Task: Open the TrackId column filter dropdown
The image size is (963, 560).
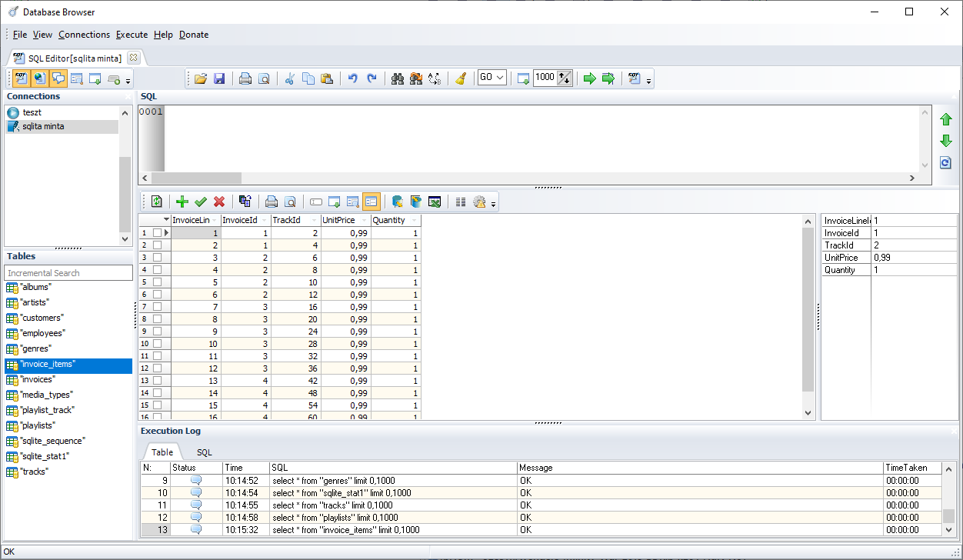Action: pyautogui.click(x=314, y=221)
